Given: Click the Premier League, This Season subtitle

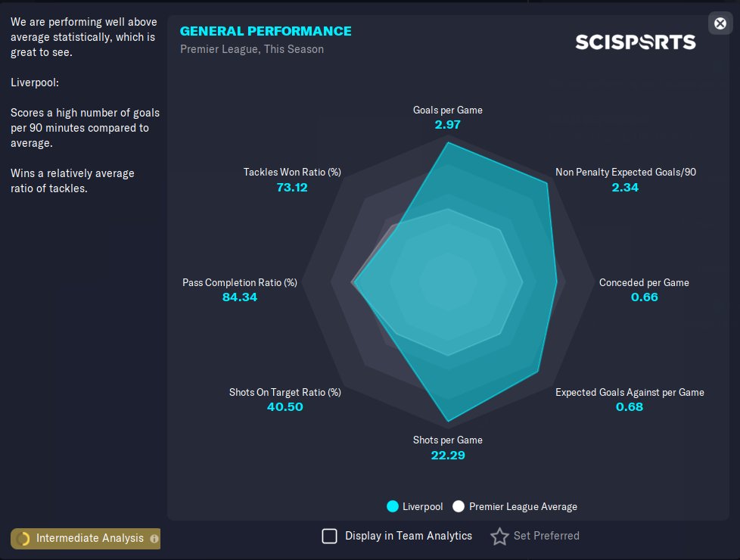Looking at the screenshot, I should [252, 49].
